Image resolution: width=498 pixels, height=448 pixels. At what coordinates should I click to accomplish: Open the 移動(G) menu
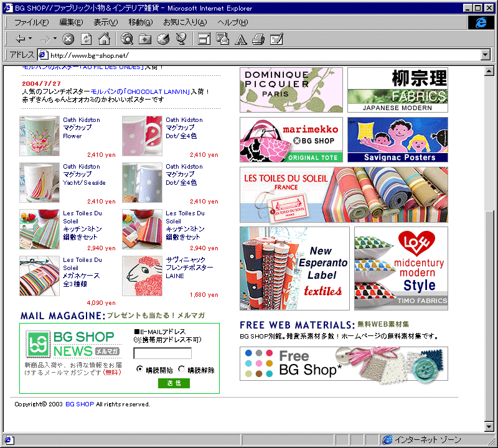click(141, 22)
